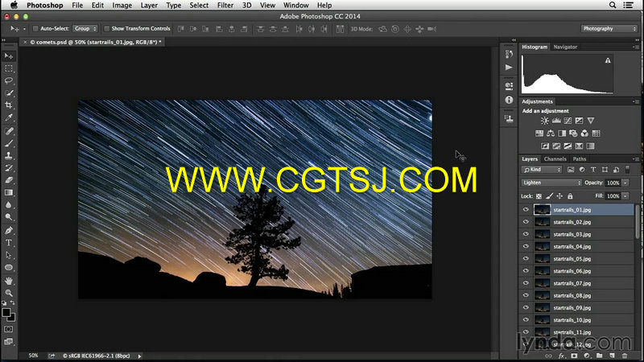This screenshot has width=644, height=362.
Task: Select the Eyedropper tool
Action: 9,117
